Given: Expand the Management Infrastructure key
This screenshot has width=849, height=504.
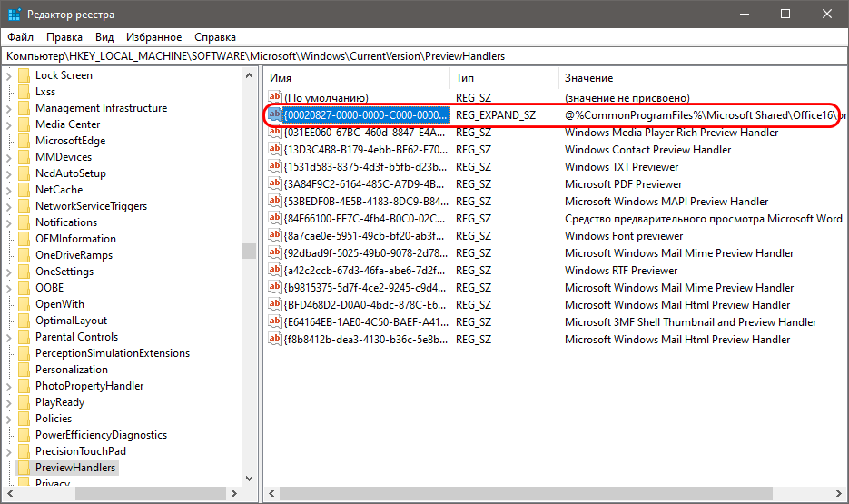Looking at the screenshot, I should 9,108.
